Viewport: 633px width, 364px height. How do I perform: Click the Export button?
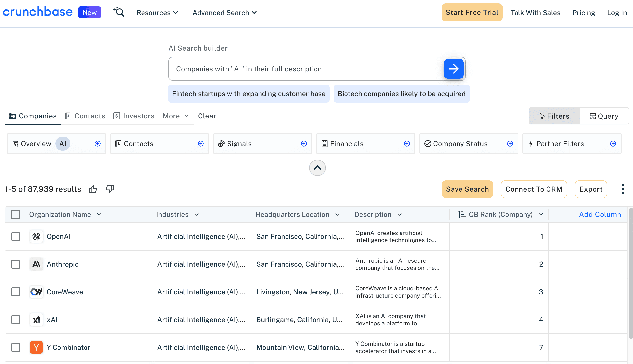591,189
